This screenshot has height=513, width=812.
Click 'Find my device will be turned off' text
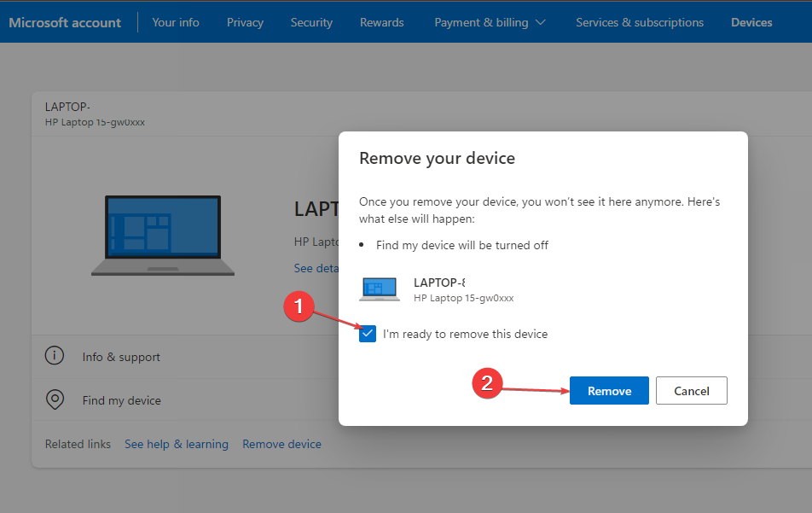point(462,245)
